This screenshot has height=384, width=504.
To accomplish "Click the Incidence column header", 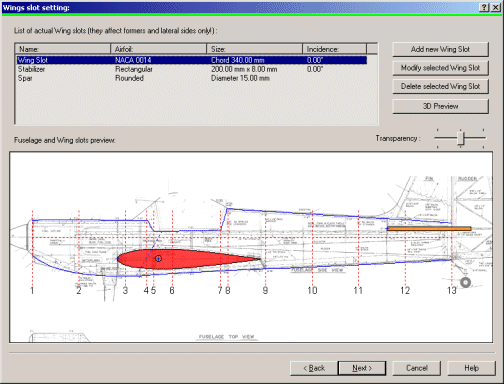I will [335, 49].
